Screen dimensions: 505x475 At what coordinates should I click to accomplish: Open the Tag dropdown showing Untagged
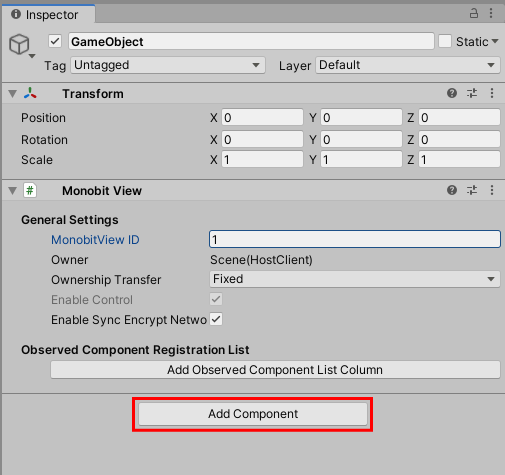click(168, 65)
